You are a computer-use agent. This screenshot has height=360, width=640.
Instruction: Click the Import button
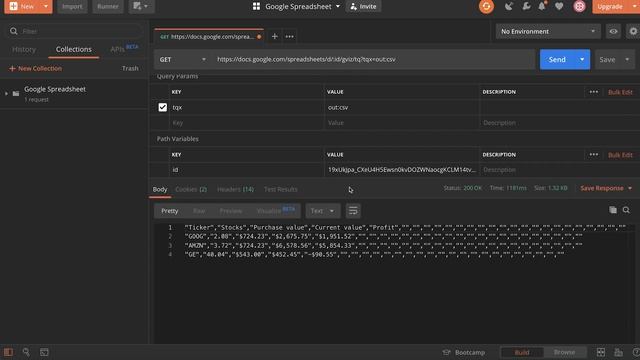pyautogui.click(x=72, y=6)
